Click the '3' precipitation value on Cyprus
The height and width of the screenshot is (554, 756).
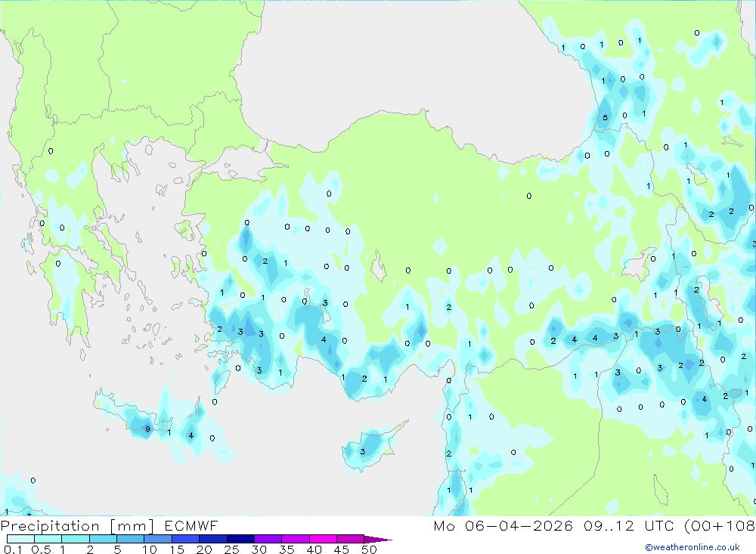[363, 451]
